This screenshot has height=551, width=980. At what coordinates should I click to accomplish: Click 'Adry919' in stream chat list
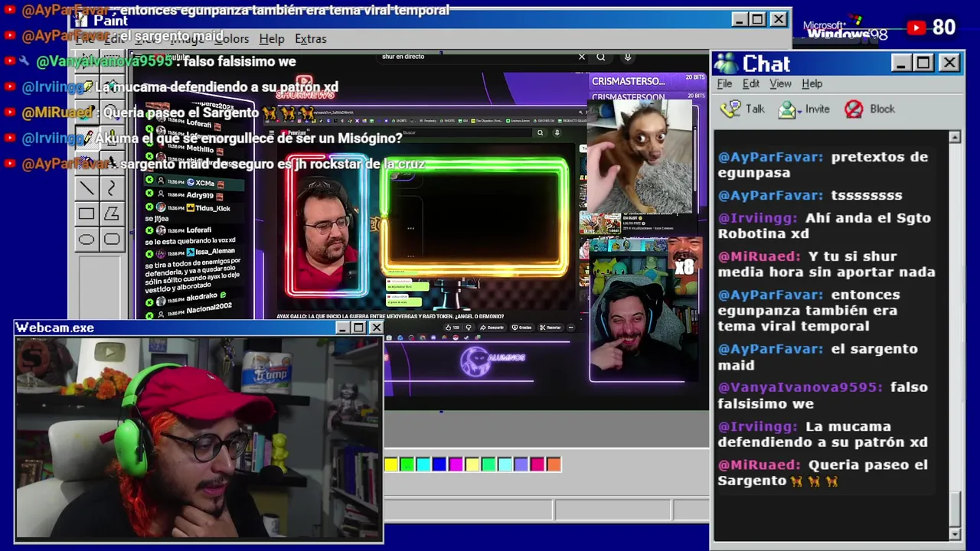point(200,195)
